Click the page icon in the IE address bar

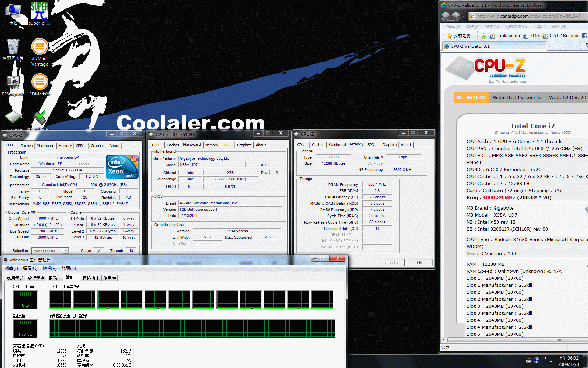click(x=472, y=16)
